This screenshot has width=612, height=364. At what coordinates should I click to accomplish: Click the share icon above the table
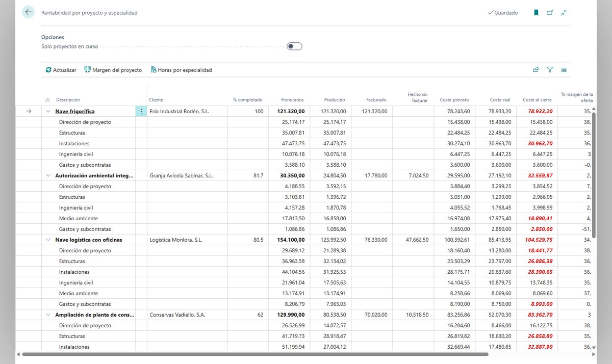point(536,70)
